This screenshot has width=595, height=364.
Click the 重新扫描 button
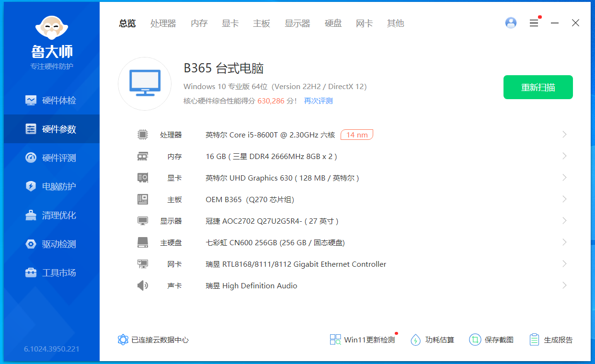click(538, 87)
